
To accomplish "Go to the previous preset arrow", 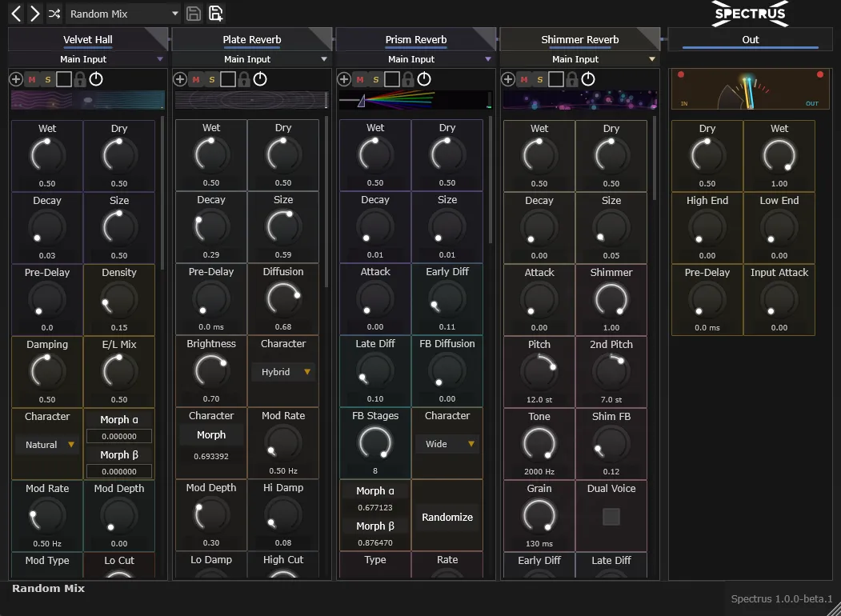I will pos(16,14).
